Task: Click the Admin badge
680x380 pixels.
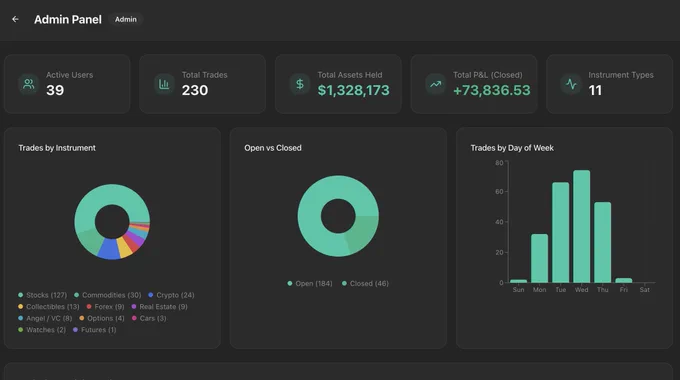Action: coord(126,19)
